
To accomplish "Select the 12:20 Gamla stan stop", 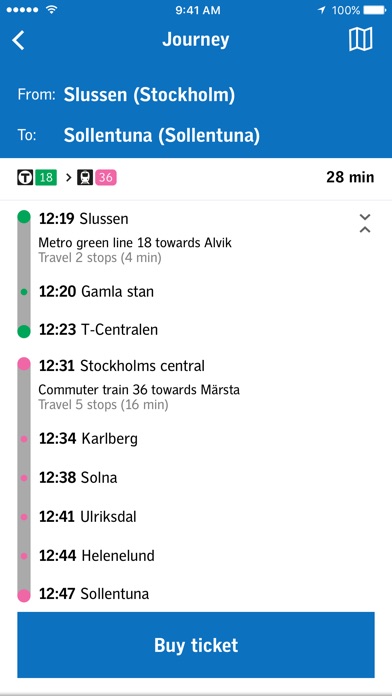I will tap(96, 292).
